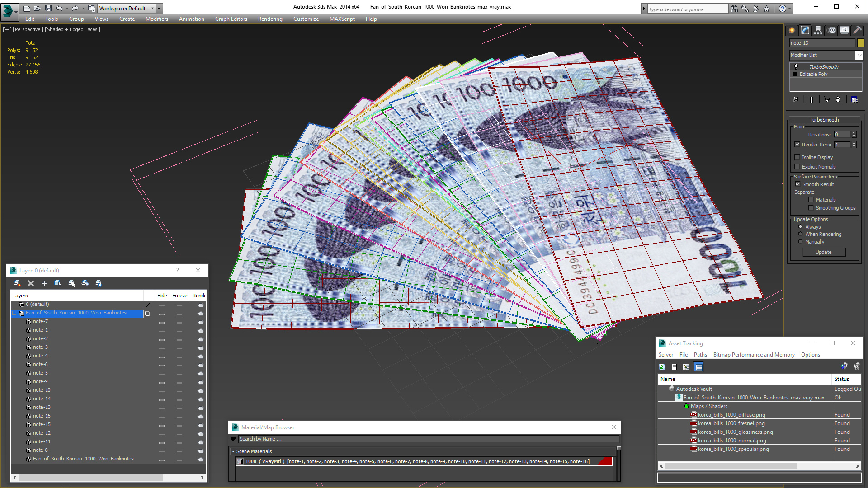Open the Motion command panel tab
Viewport: 868px width, 488px height.
click(832, 30)
